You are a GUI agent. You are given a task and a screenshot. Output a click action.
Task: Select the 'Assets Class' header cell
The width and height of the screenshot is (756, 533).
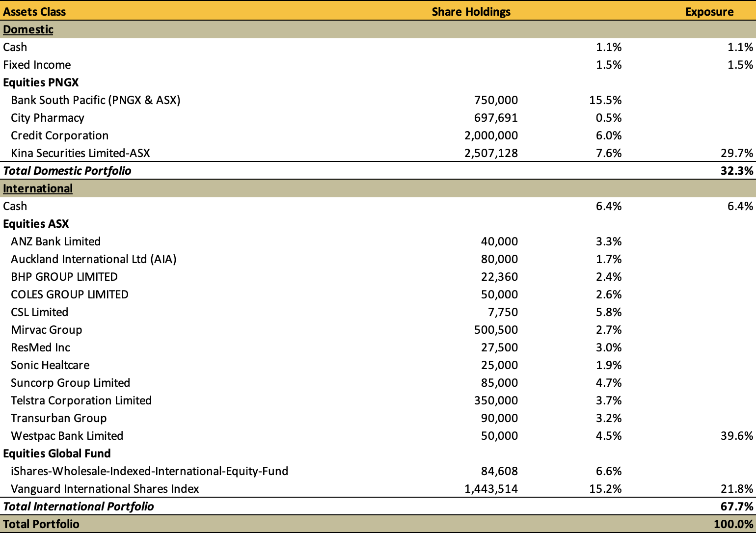click(x=34, y=12)
